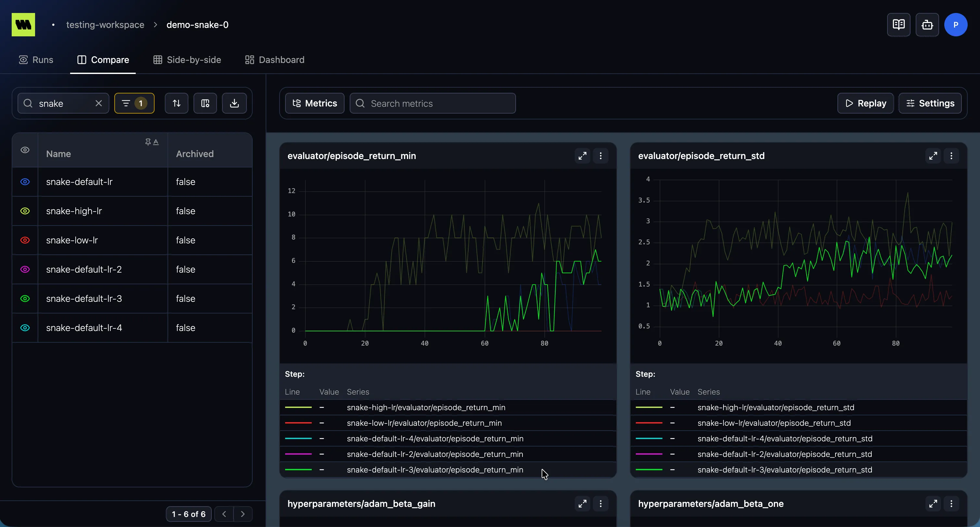Toggle visibility of snake-default-lr-2
The image size is (980, 527).
(x=25, y=270)
